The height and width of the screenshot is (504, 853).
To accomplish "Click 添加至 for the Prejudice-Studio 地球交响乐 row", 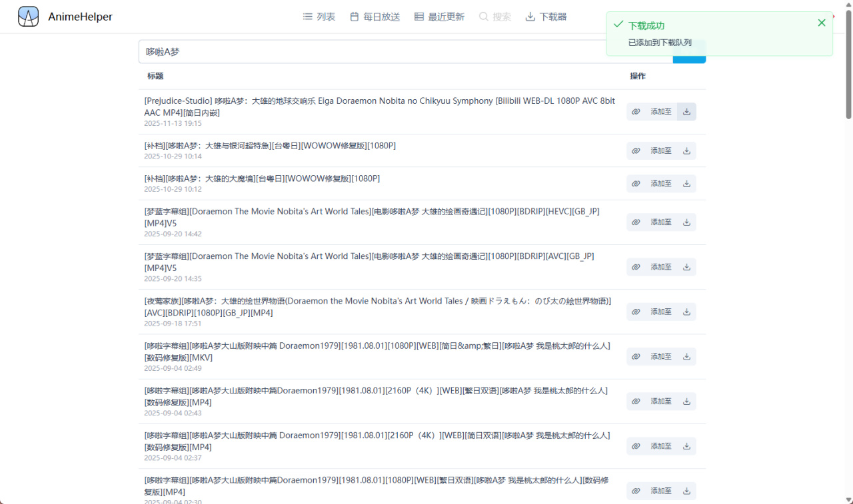I will [x=661, y=112].
